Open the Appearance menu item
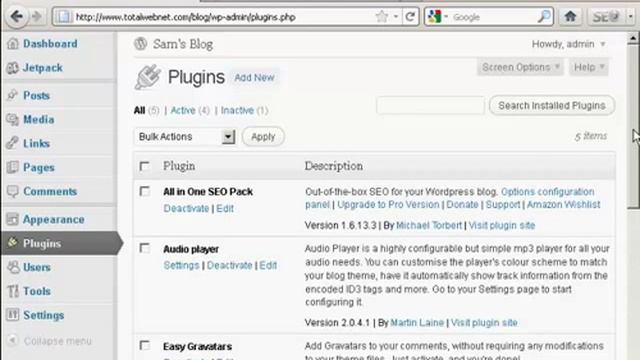The width and height of the screenshot is (640, 360). pyautogui.click(x=53, y=220)
